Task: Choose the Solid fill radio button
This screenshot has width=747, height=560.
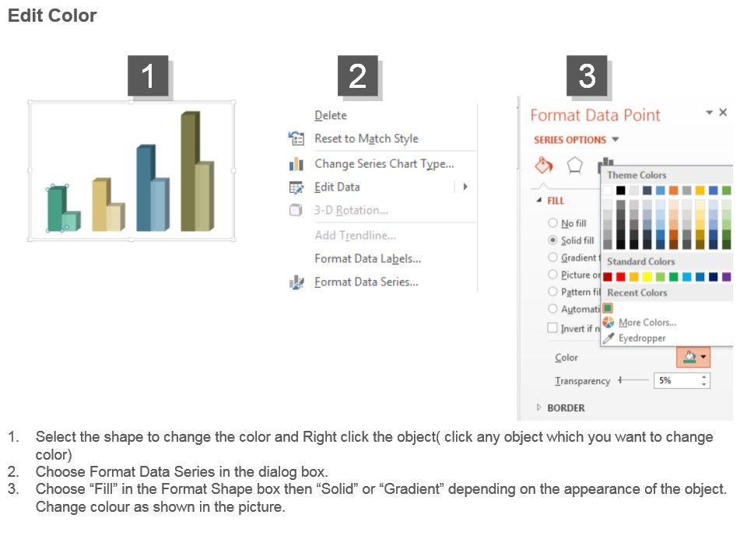Action: pyautogui.click(x=552, y=240)
